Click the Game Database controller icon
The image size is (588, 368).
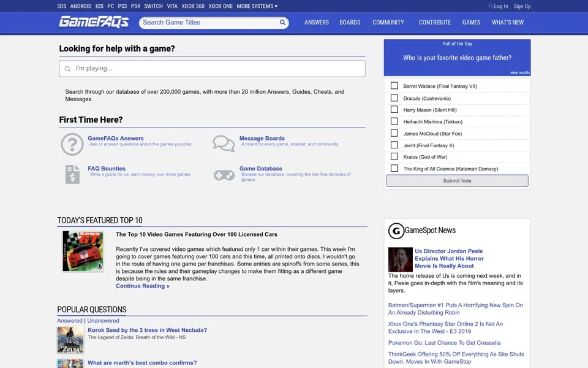(224, 175)
